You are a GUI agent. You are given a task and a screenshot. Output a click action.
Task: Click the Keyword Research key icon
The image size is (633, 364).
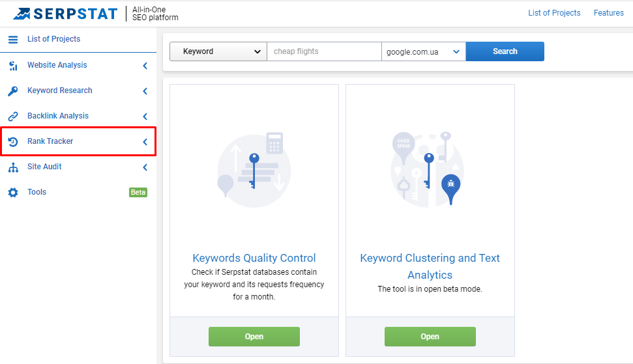(x=13, y=91)
